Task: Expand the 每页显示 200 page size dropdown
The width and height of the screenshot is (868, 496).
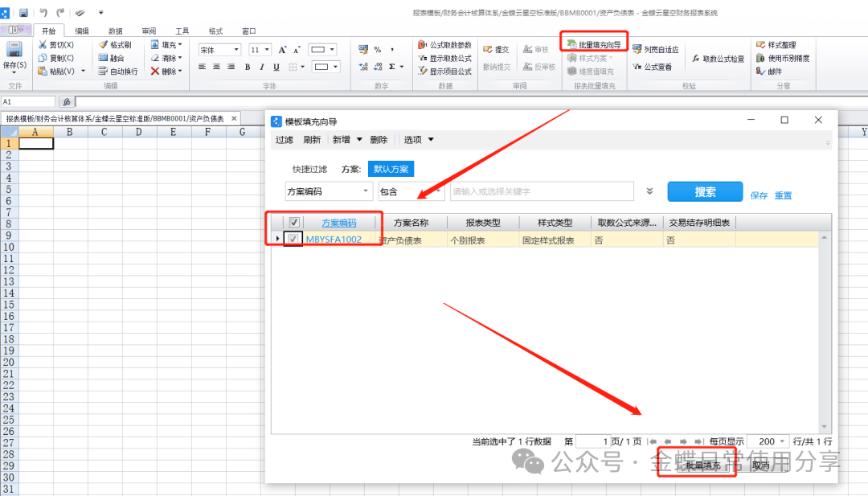Action: [x=782, y=441]
